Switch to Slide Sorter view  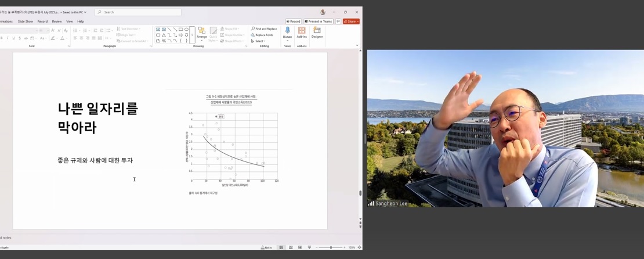[291, 247]
